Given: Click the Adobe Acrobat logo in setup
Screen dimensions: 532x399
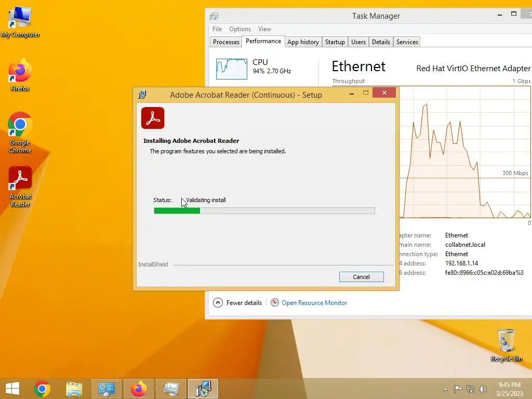Looking at the screenshot, I should [153, 118].
